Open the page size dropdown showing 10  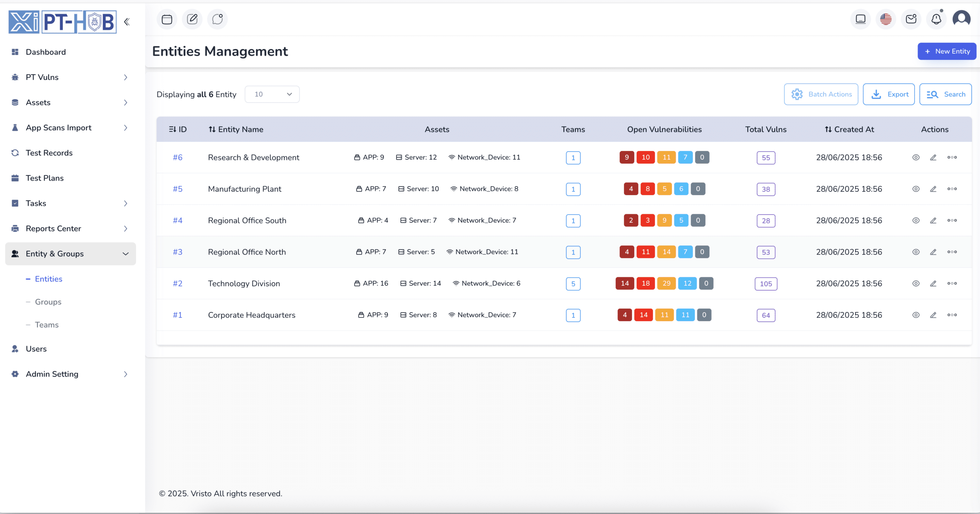(272, 94)
